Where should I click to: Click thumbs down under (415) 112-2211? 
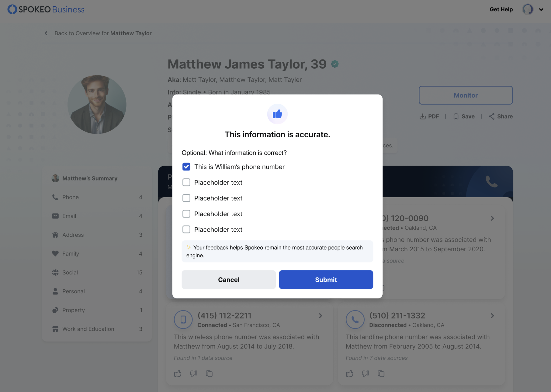tap(193, 373)
